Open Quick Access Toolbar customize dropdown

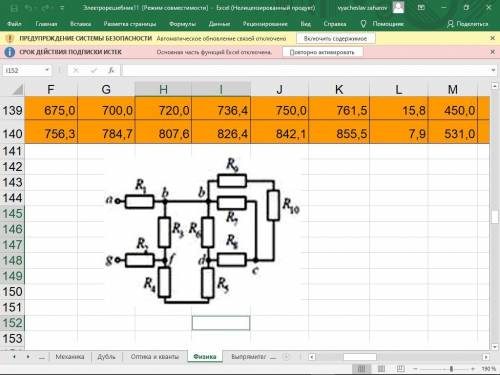tap(62, 8)
